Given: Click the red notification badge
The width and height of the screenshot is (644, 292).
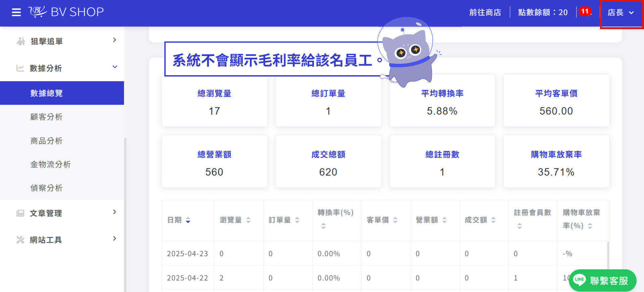Looking at the screenshot, I should point(585,11).
